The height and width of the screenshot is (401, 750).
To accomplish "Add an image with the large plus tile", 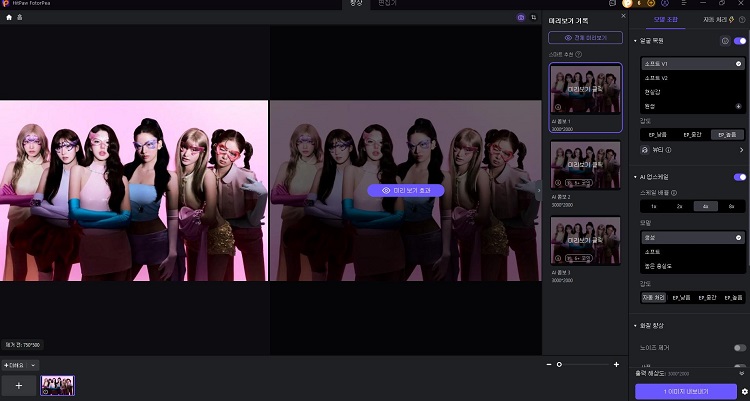I will pos(19,385).
